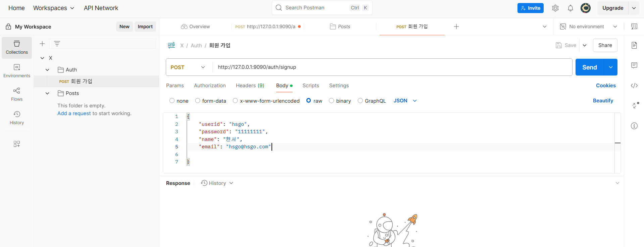This screenshot has width=644, height=247.
Task: Open the JSON format dropdown
Action: click(405, 101)
